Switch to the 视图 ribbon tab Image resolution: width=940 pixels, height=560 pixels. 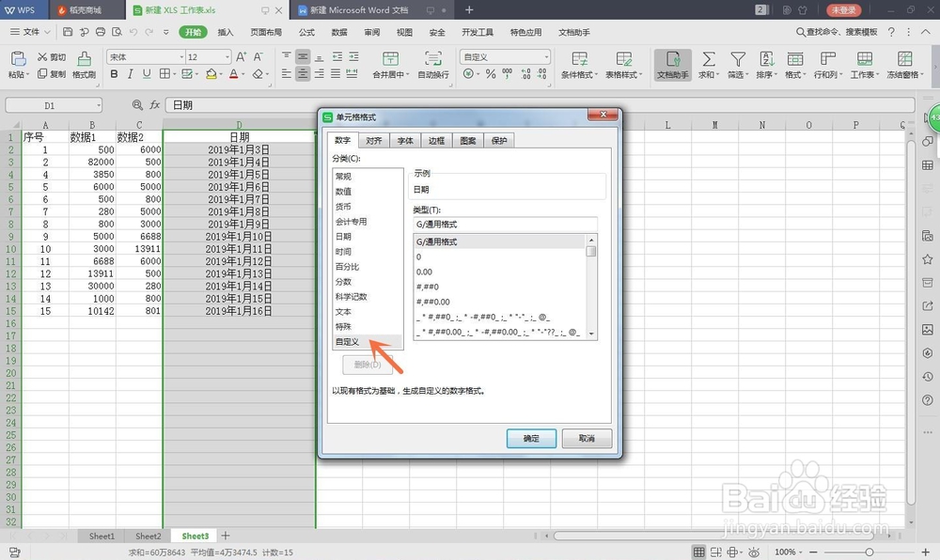404,32
